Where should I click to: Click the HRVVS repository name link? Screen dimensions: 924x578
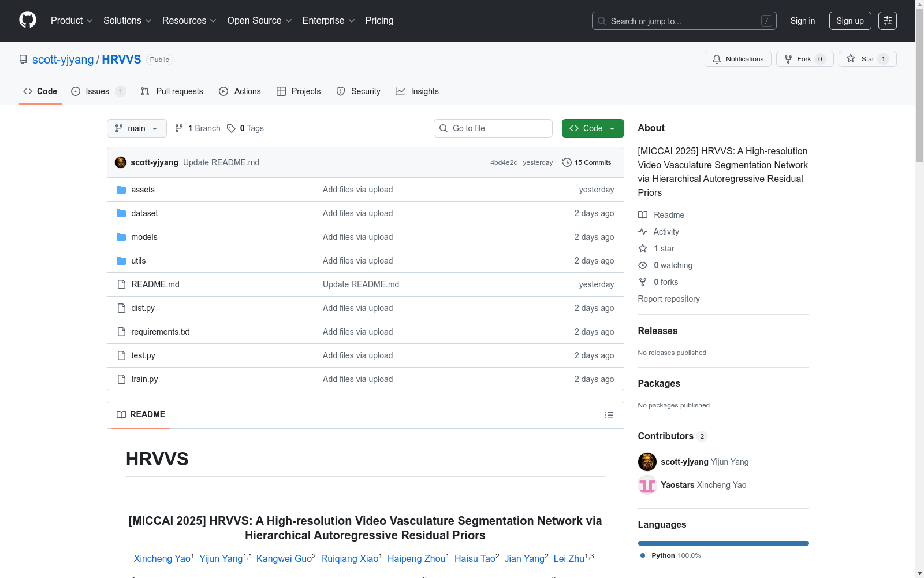coord(121,60)
